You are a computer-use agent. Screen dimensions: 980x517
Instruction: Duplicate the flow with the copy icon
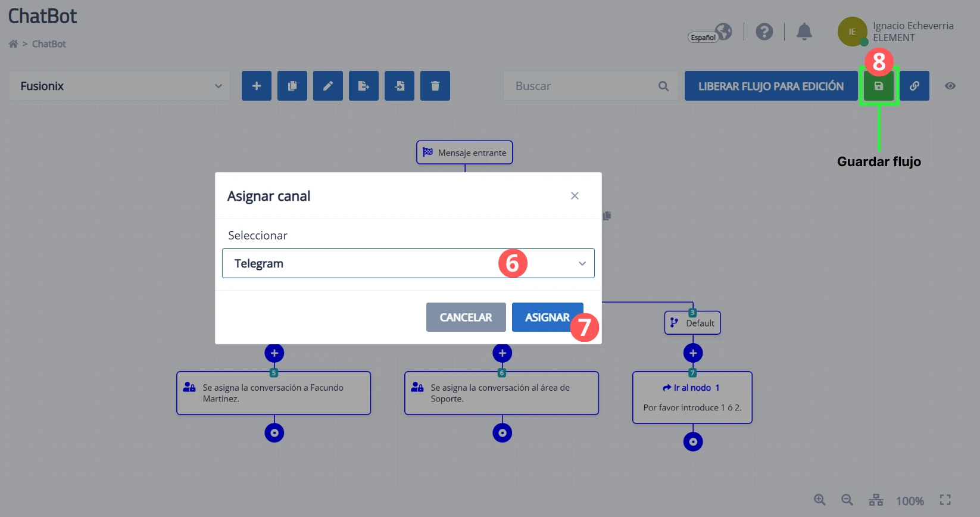[292, 86]
